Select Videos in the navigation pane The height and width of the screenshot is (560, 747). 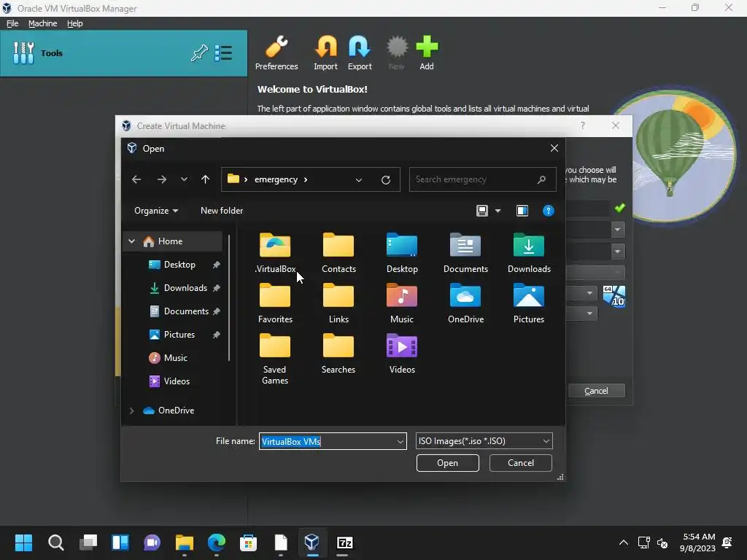(x=177, y=381)
